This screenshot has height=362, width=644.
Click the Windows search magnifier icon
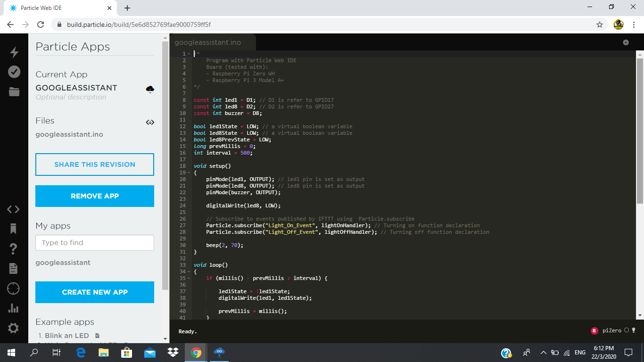(34, 352)
